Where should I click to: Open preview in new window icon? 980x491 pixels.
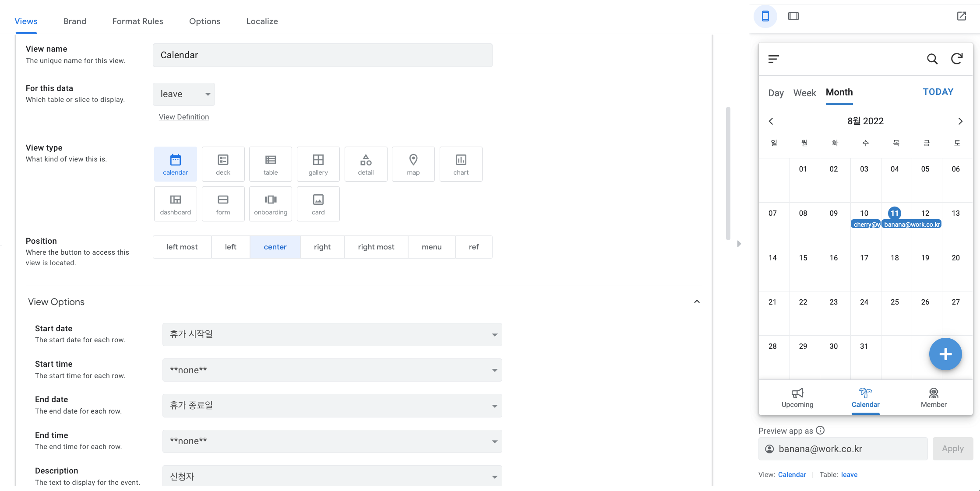point(961,16)
